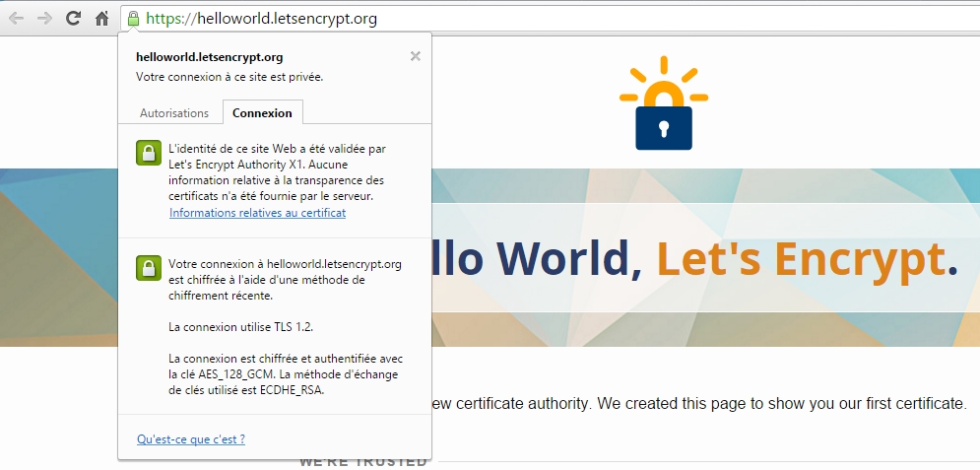The image size is (980, 470).
Task: Switch to the Autorisations tab
Action: (173, 113)
